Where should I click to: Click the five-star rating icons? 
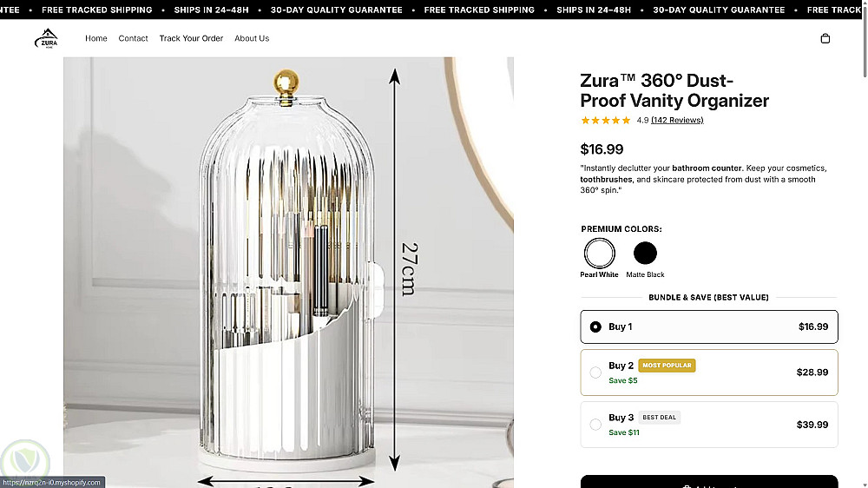coord(606,121)
